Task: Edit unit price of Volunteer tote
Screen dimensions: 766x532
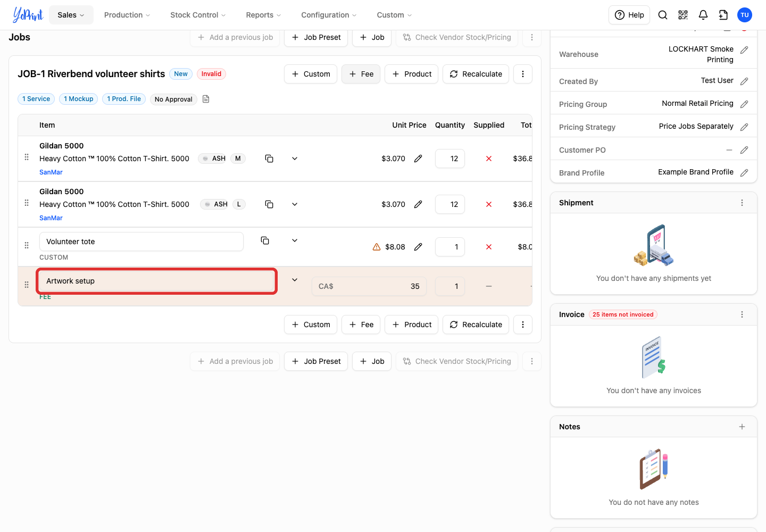Action: (x=418, y=247)
